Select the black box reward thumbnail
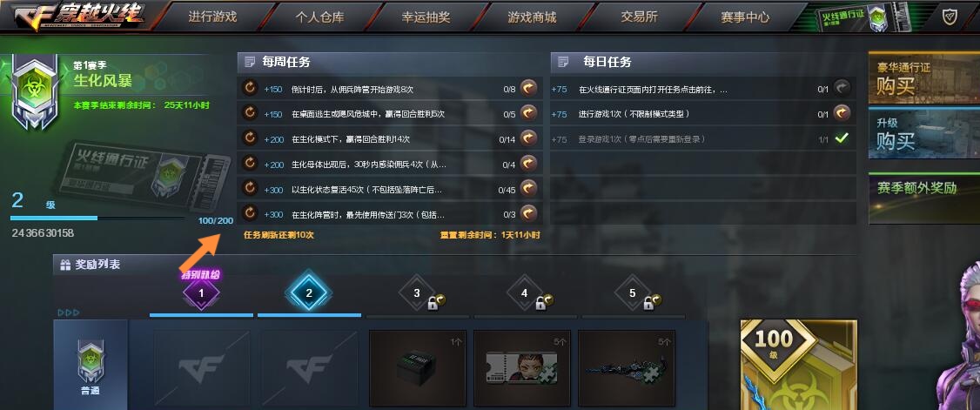 click(x=418, y=367)
